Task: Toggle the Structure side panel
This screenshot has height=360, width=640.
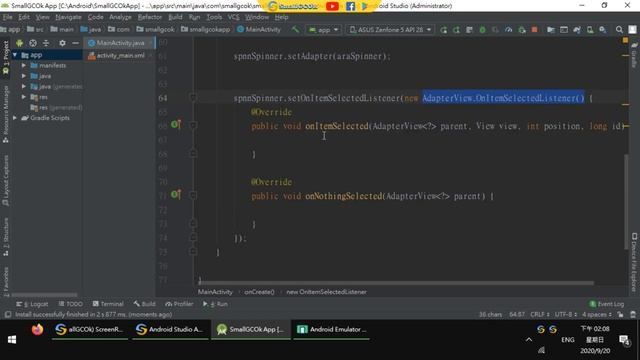Action: 6,237
